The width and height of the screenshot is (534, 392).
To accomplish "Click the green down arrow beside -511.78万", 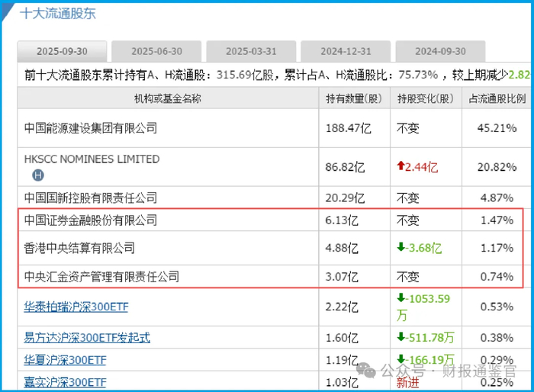I will tap(400, 336).
